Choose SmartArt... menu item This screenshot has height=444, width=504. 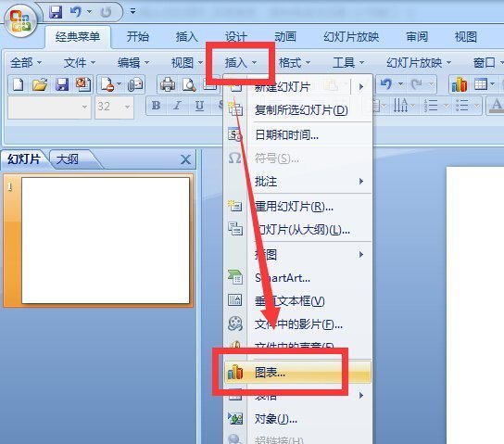pos(297,278)
